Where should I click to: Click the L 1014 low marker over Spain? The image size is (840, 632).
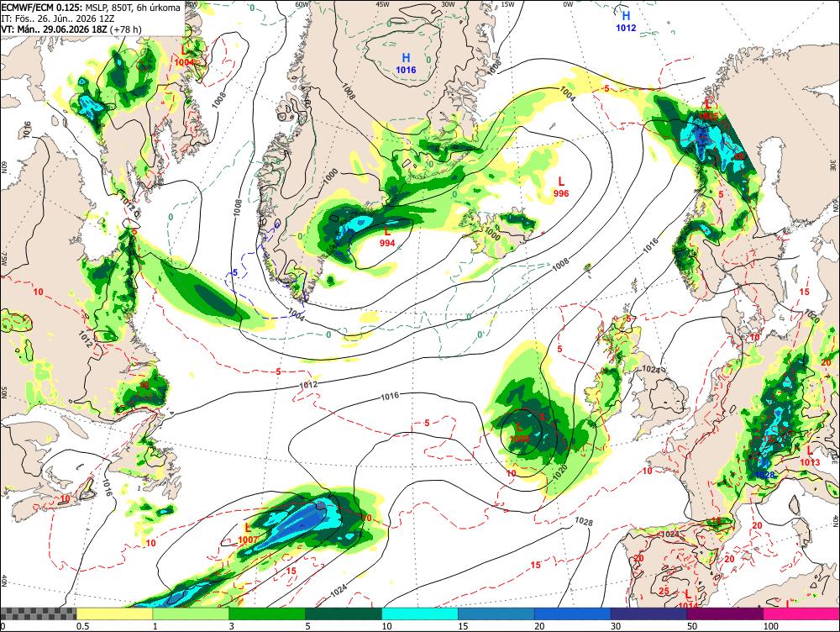click(688, 599)
